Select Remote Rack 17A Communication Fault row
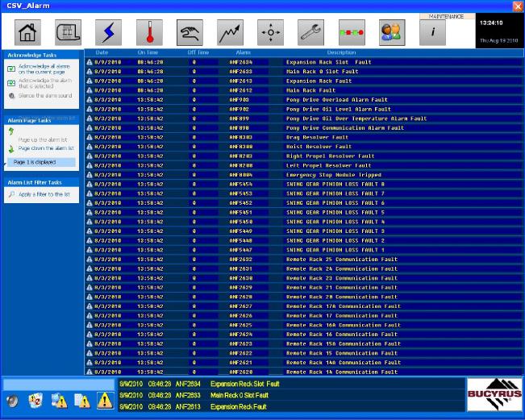The image size is (525, 420). tap(304, 306)
